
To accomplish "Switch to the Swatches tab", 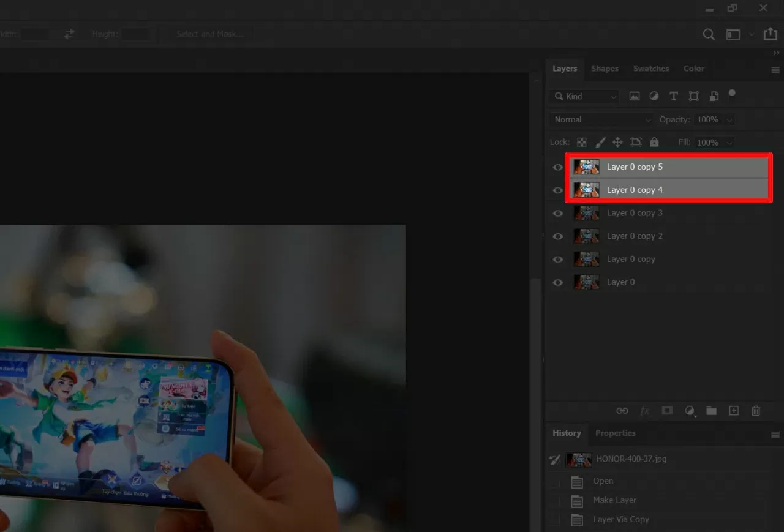I will pos(650,69).
